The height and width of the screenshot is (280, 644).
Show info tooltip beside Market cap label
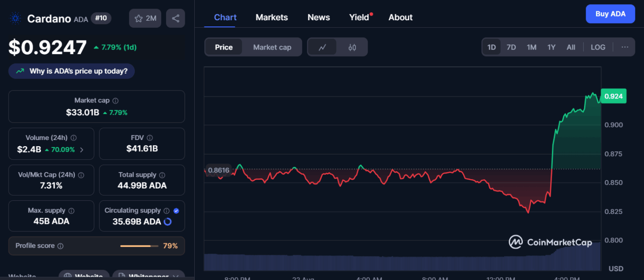(x=116, y=100)
